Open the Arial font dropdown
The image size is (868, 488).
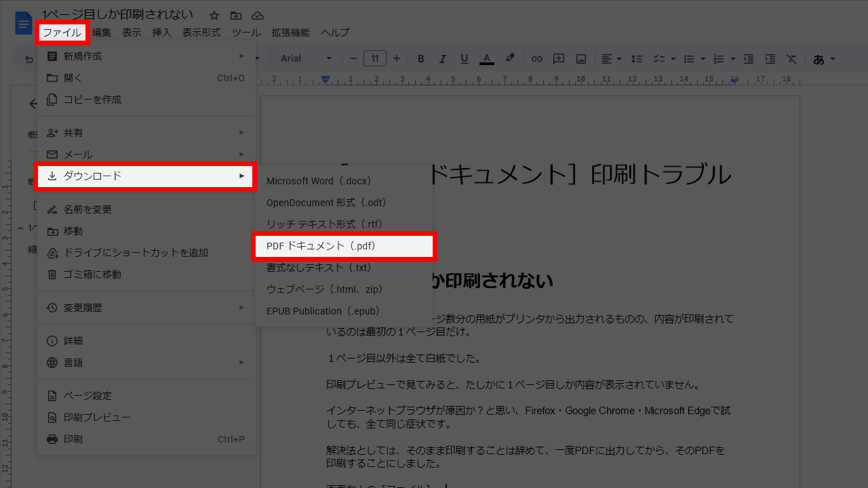[306, 59]
